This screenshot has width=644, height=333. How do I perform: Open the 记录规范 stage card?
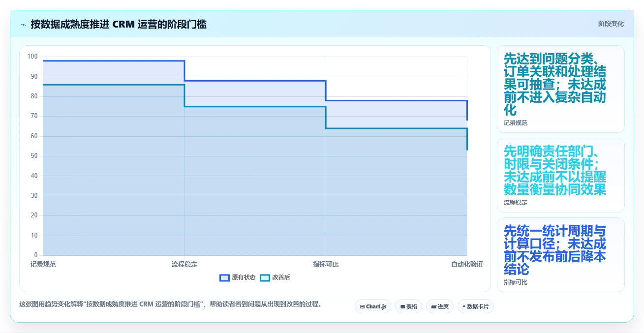[x=561, y=89]
